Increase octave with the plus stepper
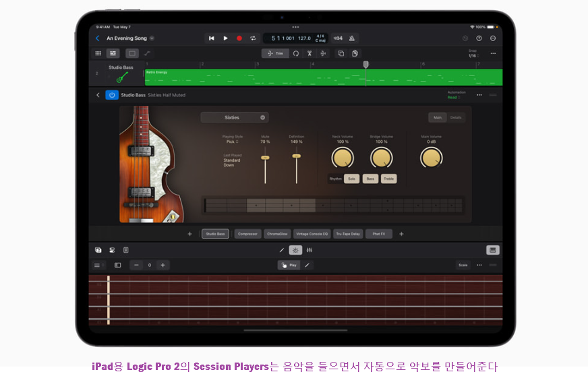The height and width of the screenshot is (374, 588). 163,265
